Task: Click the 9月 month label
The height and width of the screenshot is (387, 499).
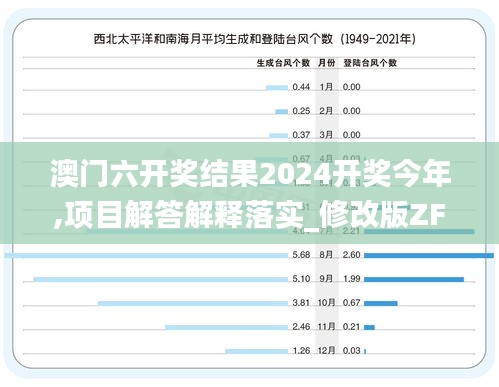Action: pos(326,279)
